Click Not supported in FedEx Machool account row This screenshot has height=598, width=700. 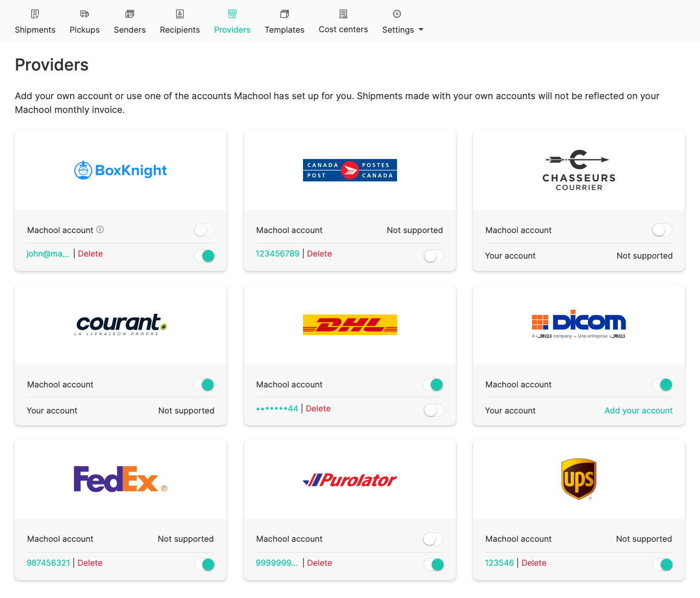tap(186, 539)
